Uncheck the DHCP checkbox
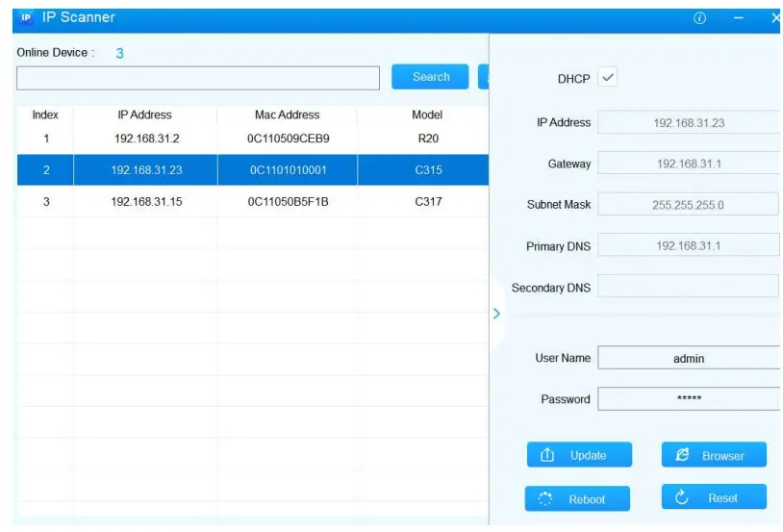This screenshot has height=532, width=783. [607, 77]
